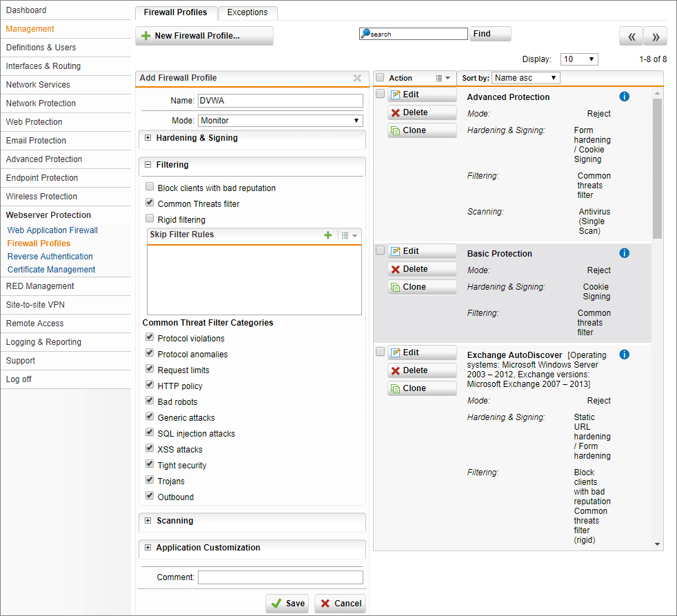The image size is (677, 616).
Task: Clone the Exchange AutoDiscover profile
Action: pyautogui.click(x=422, y=388)
